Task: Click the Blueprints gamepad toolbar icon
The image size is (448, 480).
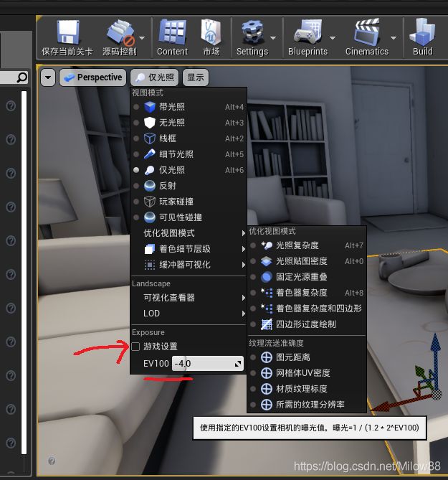Action: pos(308,32)
